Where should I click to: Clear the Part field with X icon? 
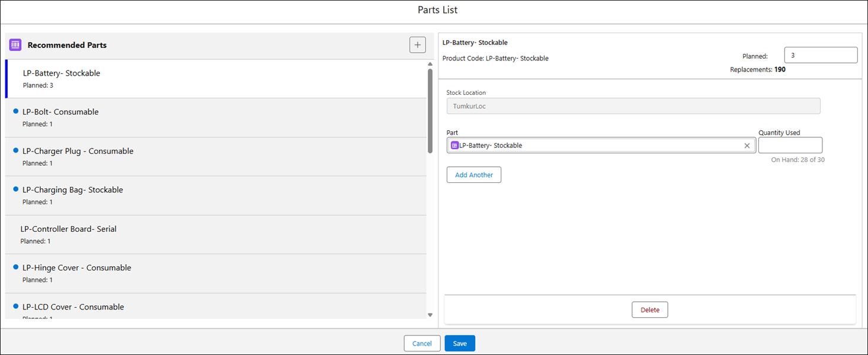coord(747,146)
